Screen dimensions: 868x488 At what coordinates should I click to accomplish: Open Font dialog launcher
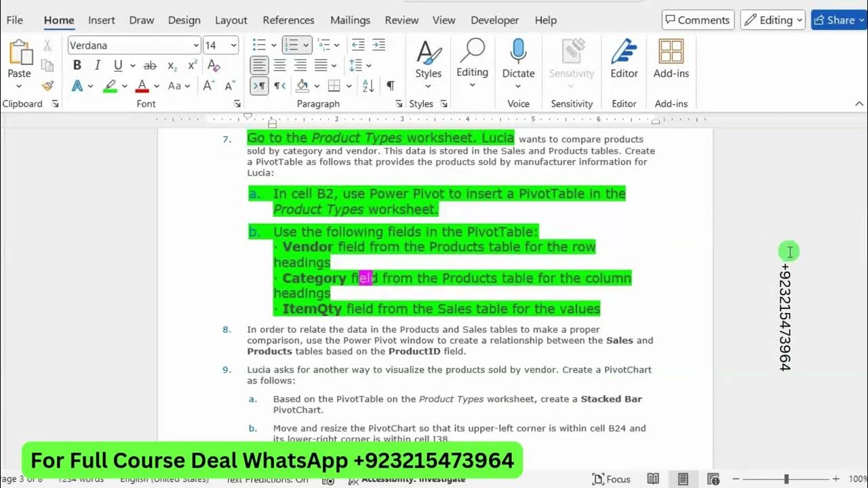point(237,104)
